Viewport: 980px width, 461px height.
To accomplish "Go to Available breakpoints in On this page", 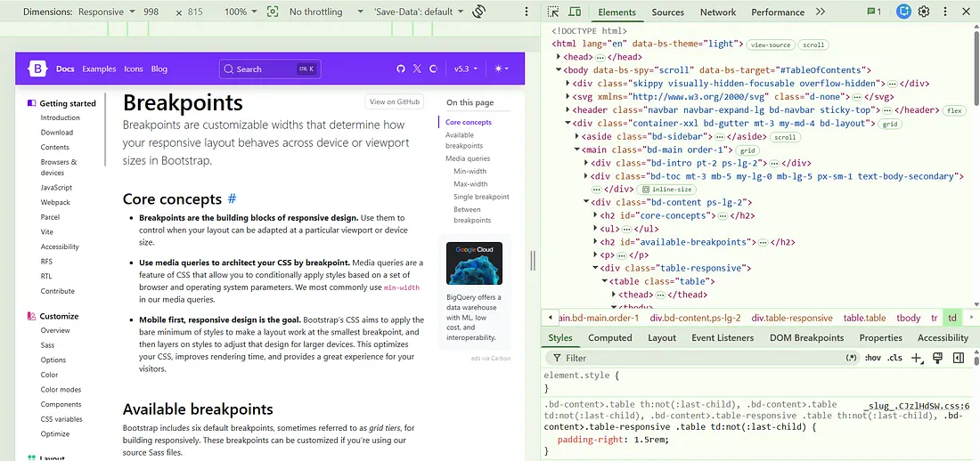I will pyautogui.click(x=464, y=141).
